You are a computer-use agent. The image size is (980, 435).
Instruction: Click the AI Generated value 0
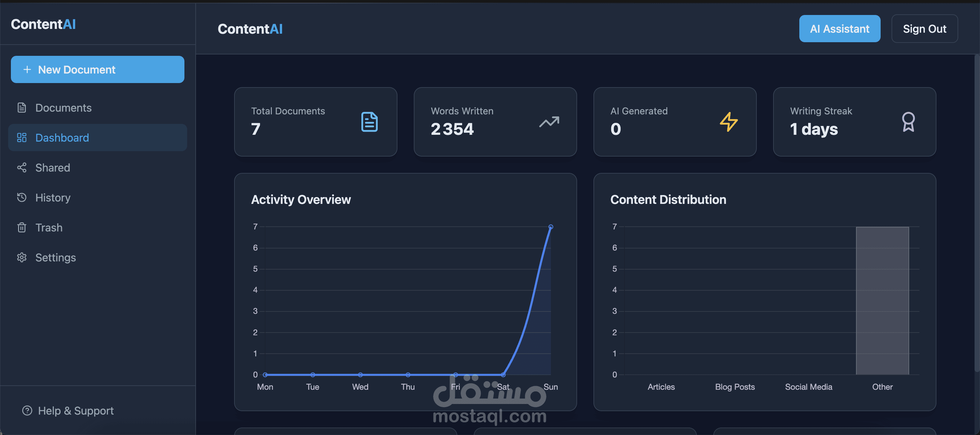pyautogui.click(x=616, y=129)
